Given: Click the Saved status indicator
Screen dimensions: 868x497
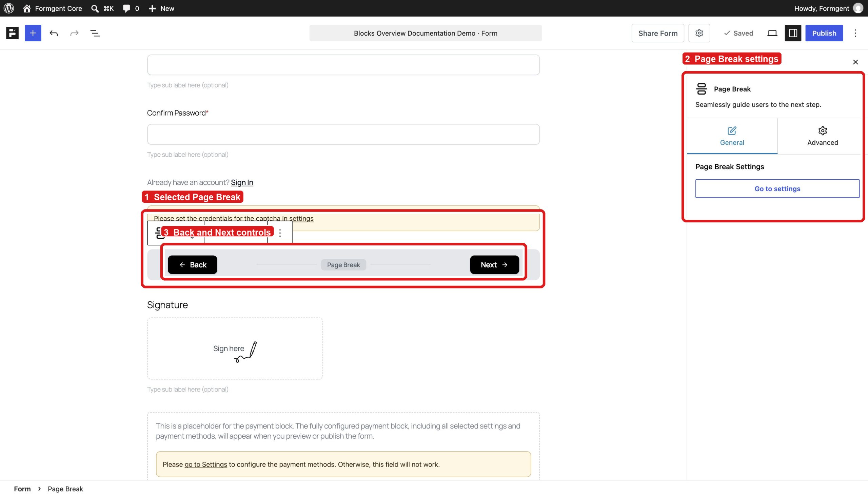Looking at the screenshot, I should [738, 33].
